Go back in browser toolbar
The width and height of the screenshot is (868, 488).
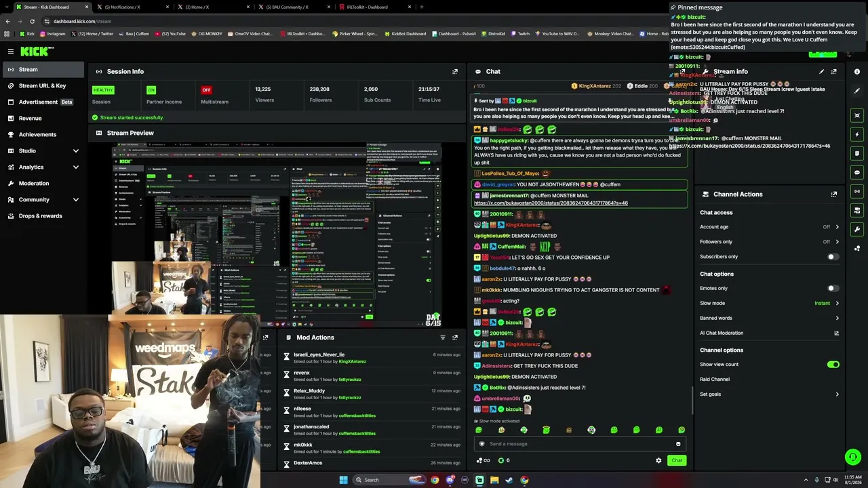[x=7, y=21]
